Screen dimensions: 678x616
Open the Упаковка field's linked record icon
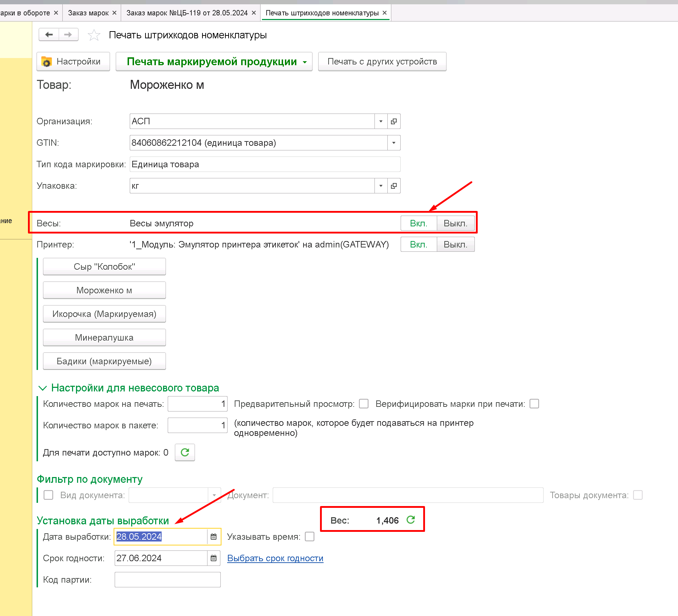coord(394,186)
